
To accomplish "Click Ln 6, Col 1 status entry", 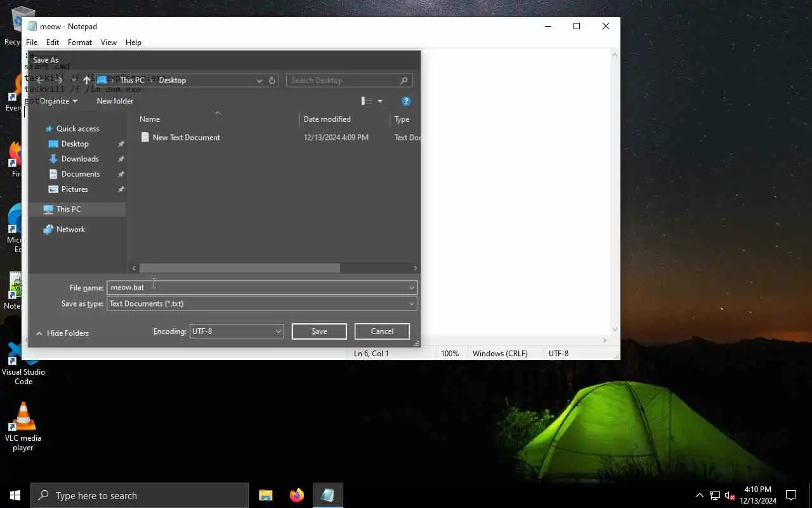I will pos(371,354).
